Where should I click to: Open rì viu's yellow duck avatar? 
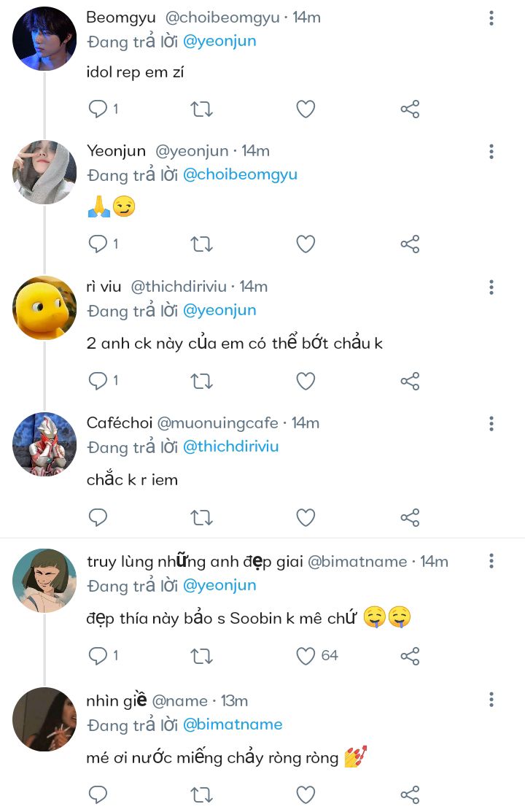tap(44, 308)
